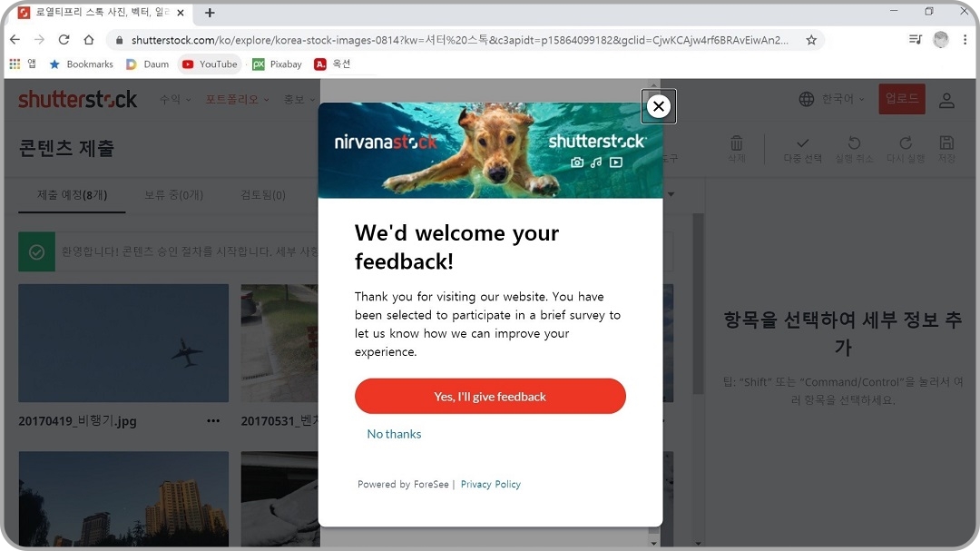980x551 pixels.
Task: Open the user account icon
Action: 946,100
